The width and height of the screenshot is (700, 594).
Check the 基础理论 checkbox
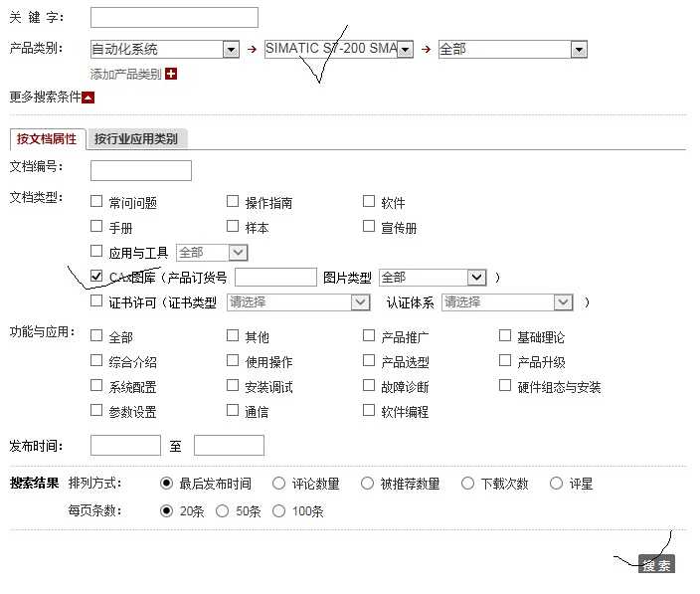(505, 335)
